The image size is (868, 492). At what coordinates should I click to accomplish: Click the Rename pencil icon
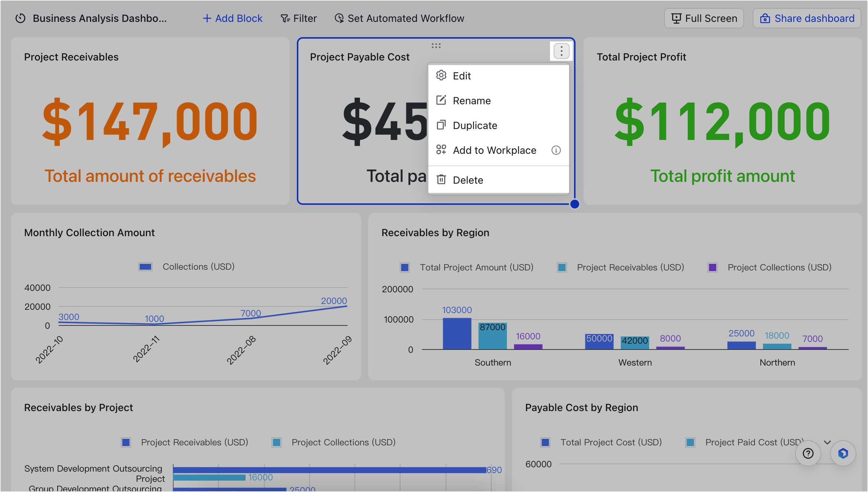click(x=441, y=100)
